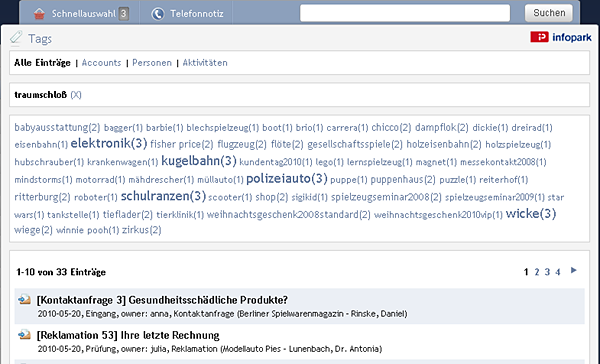The image size is (600, 364).
Task: Click the Telefonnotiz phone icon
Action: coord(157,14)
